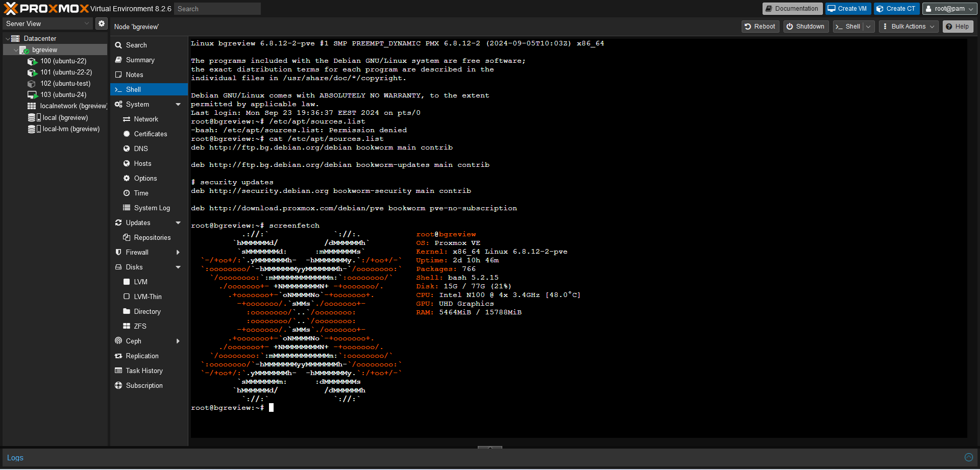Select local (bgreview) storage

(65, 117)
